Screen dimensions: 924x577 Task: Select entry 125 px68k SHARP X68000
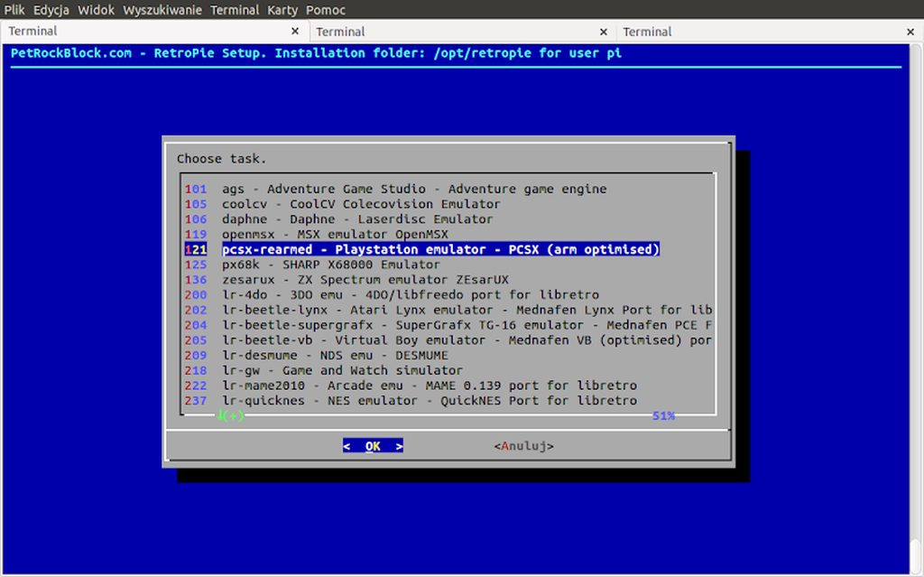point(312,265)
